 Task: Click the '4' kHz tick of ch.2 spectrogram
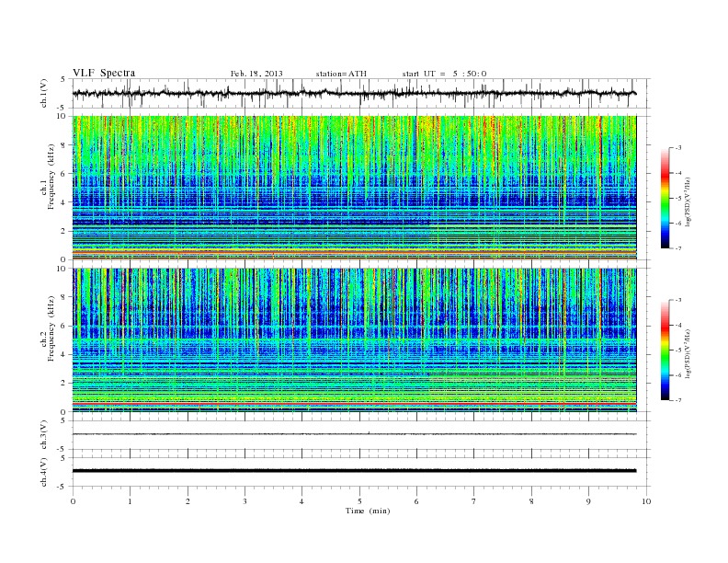pyautogui.click(x=63, y=354)
